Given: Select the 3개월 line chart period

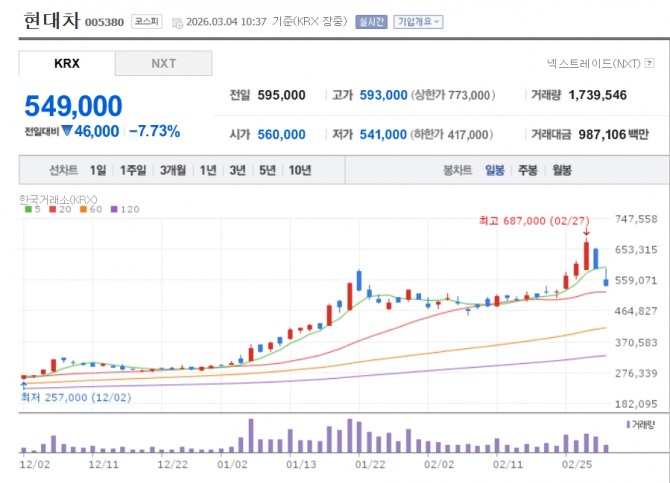Looking at the screenshot, I should 173,170.
